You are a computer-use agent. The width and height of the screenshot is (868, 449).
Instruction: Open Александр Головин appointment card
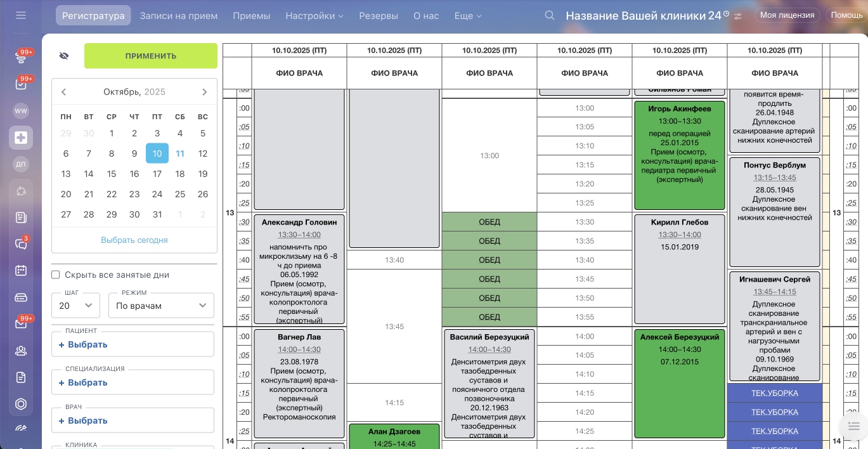(299, 270)
